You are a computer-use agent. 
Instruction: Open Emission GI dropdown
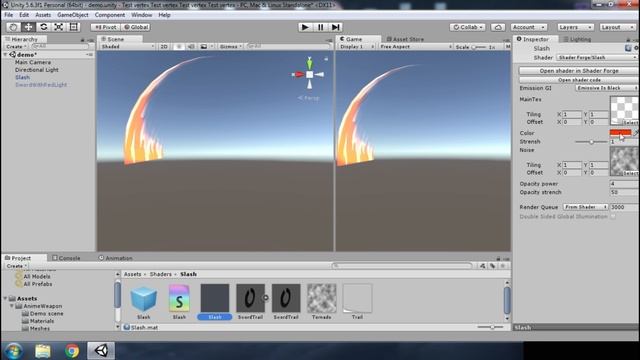607,88
